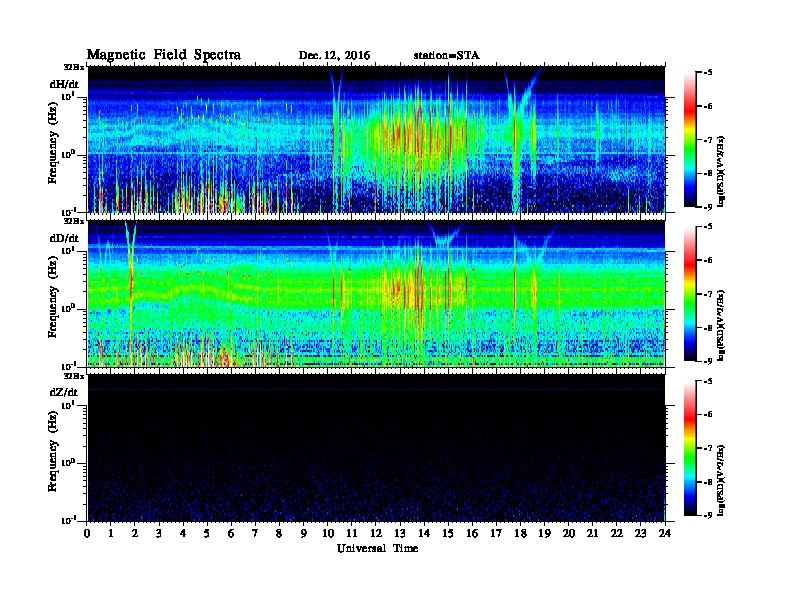Click the "station=STA" label
Screen dimensions: 792x612
click(446, 56)
